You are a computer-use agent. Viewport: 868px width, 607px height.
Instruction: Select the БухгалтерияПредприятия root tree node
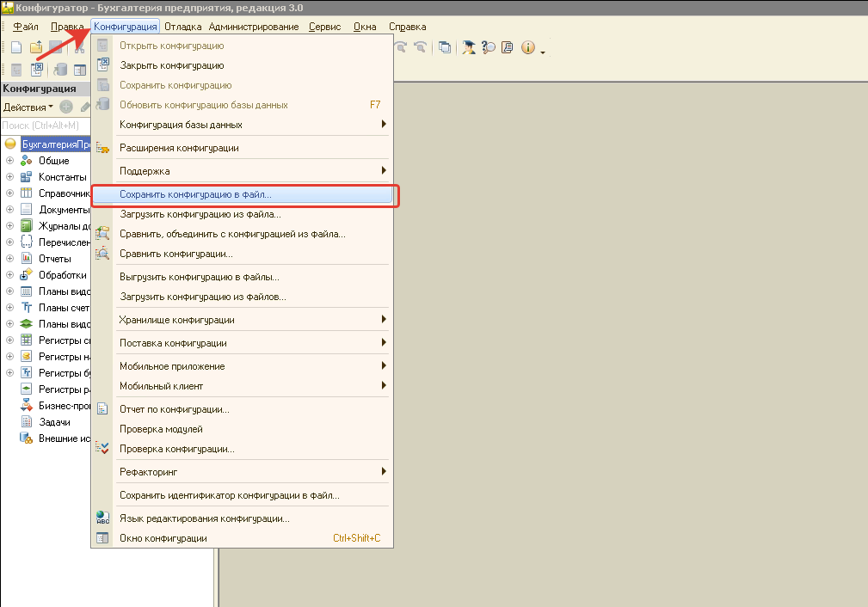pos(55,144)
